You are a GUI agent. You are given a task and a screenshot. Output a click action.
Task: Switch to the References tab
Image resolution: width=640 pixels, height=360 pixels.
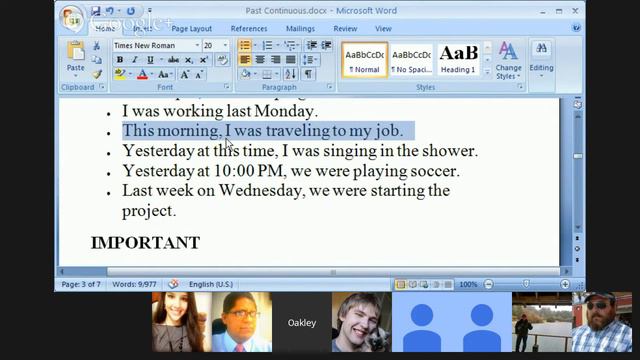pyautogui.click(x=249, y=29)
